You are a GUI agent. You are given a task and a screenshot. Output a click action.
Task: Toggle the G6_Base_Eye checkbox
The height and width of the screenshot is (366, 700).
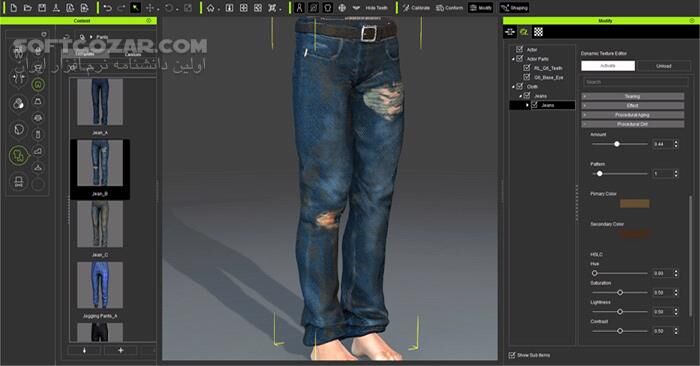[527, 77]
